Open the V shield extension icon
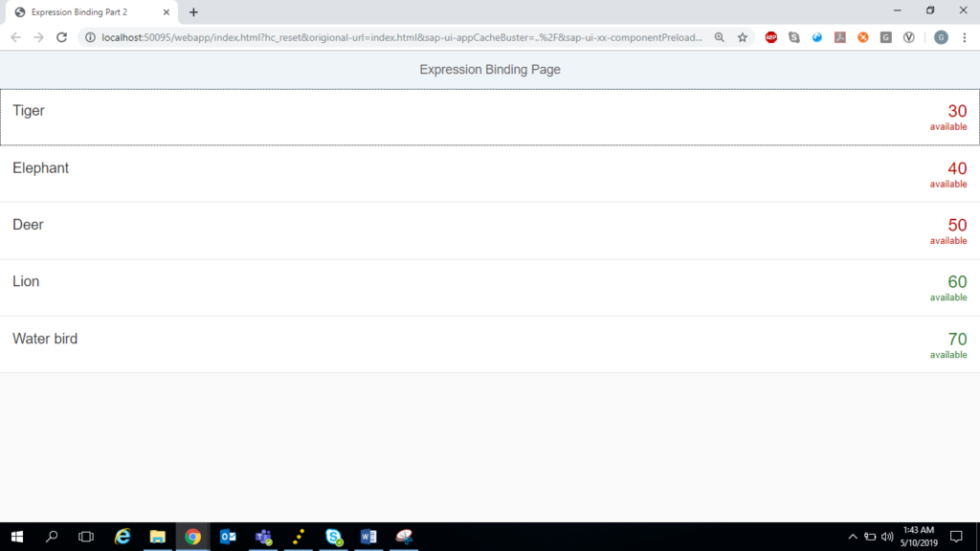 (x=909, y=37)
